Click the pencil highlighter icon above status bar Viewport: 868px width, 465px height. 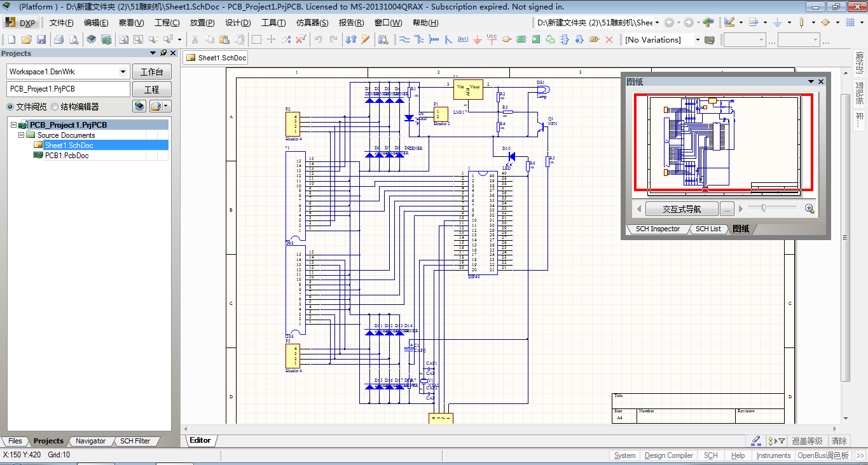tap(755, 440)
